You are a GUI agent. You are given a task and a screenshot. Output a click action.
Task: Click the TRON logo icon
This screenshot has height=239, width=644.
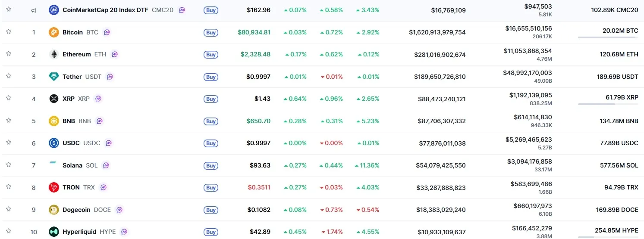point(53,187)
